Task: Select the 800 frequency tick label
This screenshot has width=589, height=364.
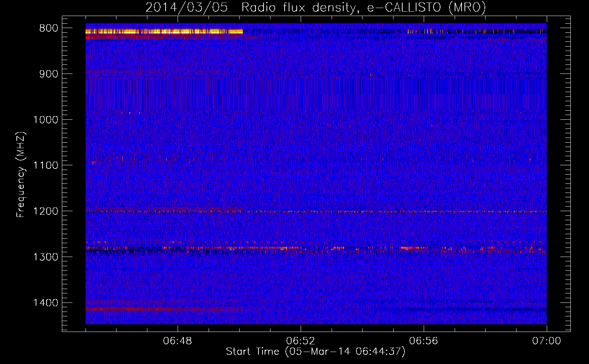Action: click(49, 28)
